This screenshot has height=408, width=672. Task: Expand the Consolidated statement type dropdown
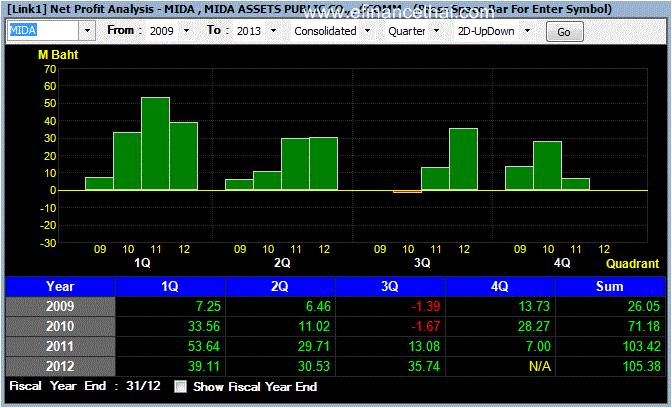coord(367,31)
